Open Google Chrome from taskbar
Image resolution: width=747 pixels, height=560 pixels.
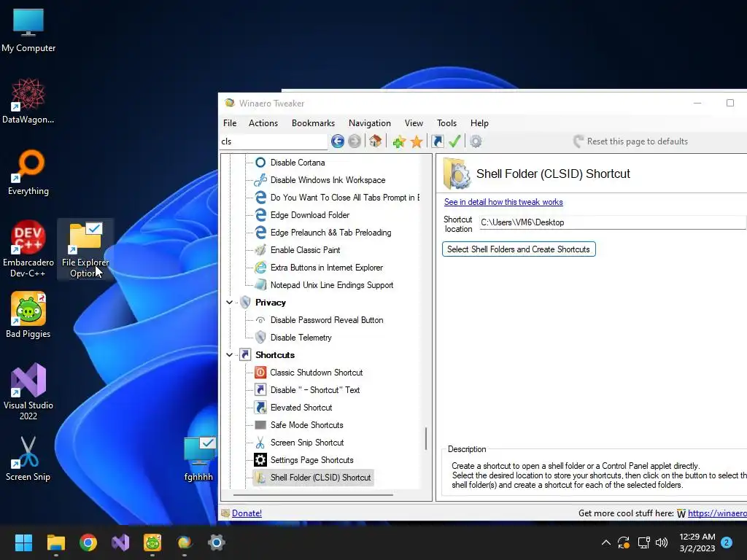coord(88,542)
